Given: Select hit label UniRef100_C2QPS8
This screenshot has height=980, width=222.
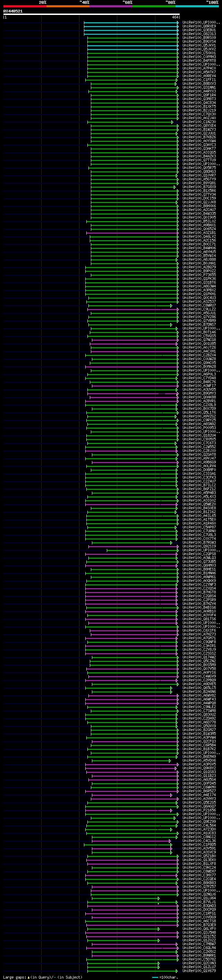Looking at the screenshot, I should coord(199,554).
